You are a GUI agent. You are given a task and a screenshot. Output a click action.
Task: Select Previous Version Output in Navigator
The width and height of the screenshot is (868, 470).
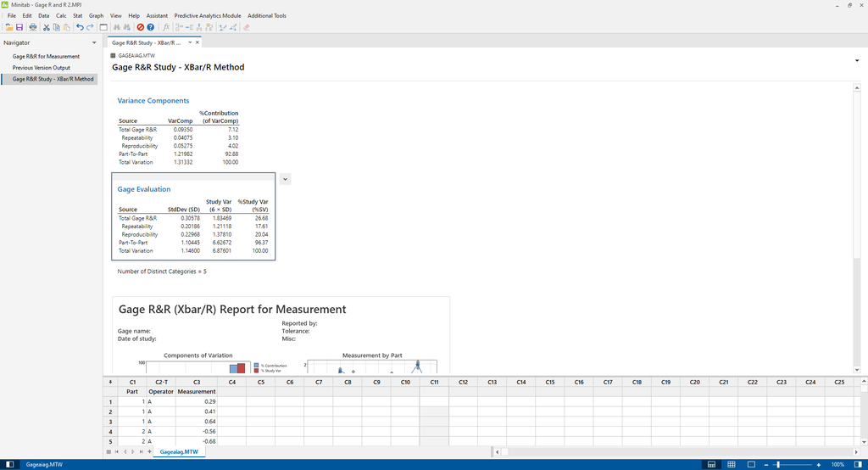pyautogui.click(x=42, y=68)
